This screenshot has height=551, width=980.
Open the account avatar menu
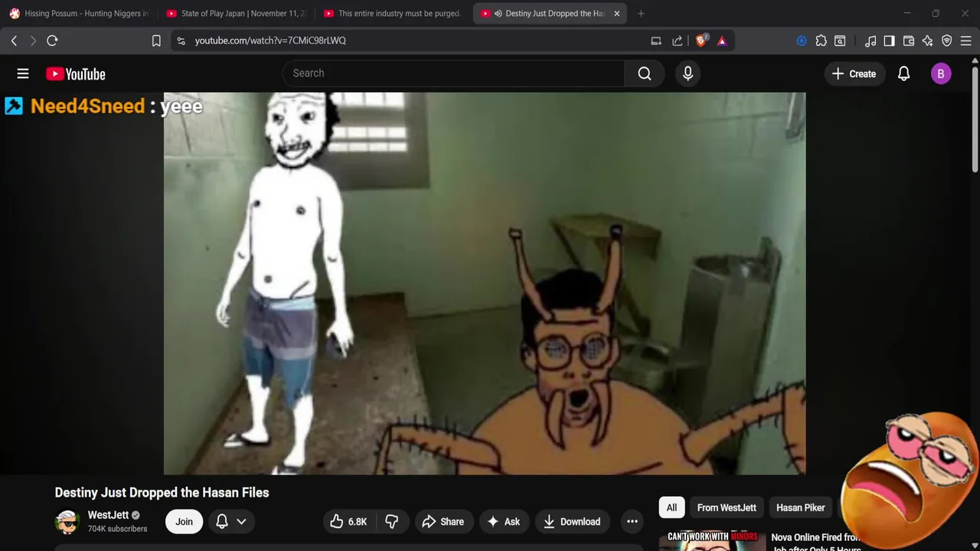[x=941, y=73]
